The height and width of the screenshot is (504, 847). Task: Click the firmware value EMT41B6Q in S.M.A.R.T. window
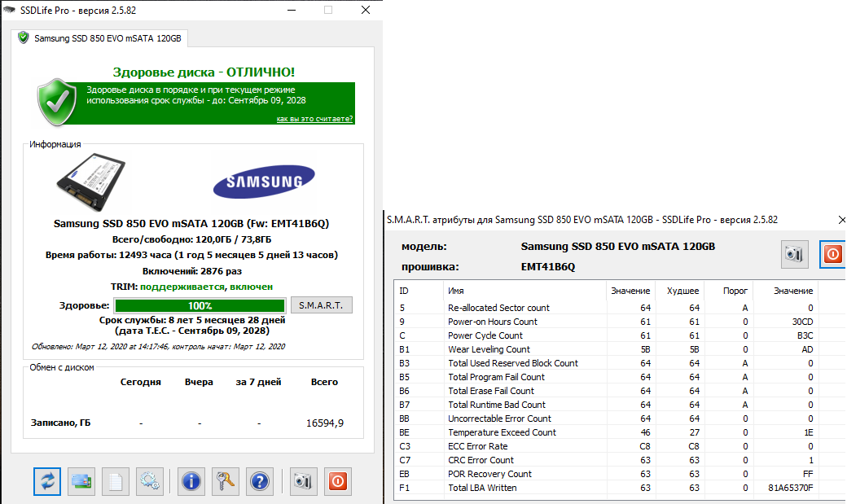point(548,267)
